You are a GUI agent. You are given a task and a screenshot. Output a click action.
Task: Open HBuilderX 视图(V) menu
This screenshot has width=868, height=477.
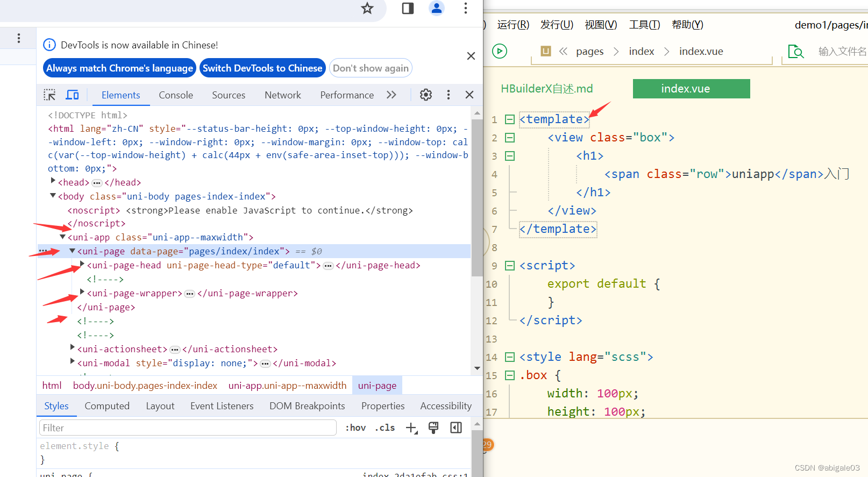[x=601, y=25]
